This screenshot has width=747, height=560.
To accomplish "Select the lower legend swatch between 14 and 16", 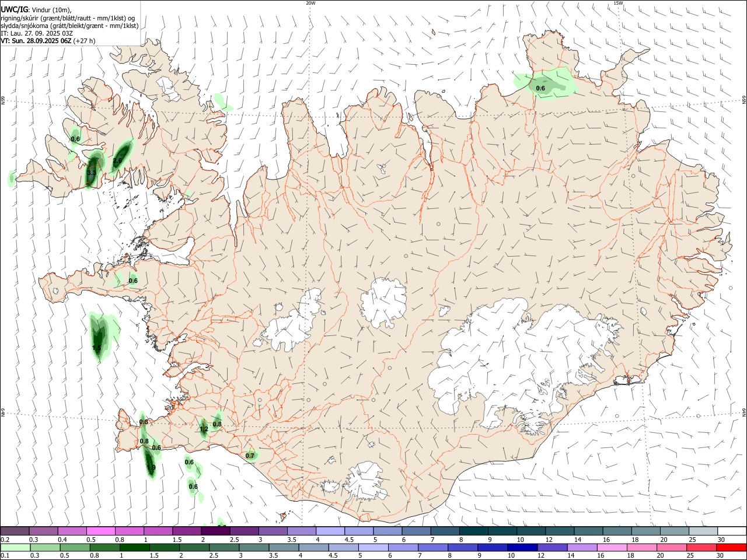I will (x=582, y=547).
